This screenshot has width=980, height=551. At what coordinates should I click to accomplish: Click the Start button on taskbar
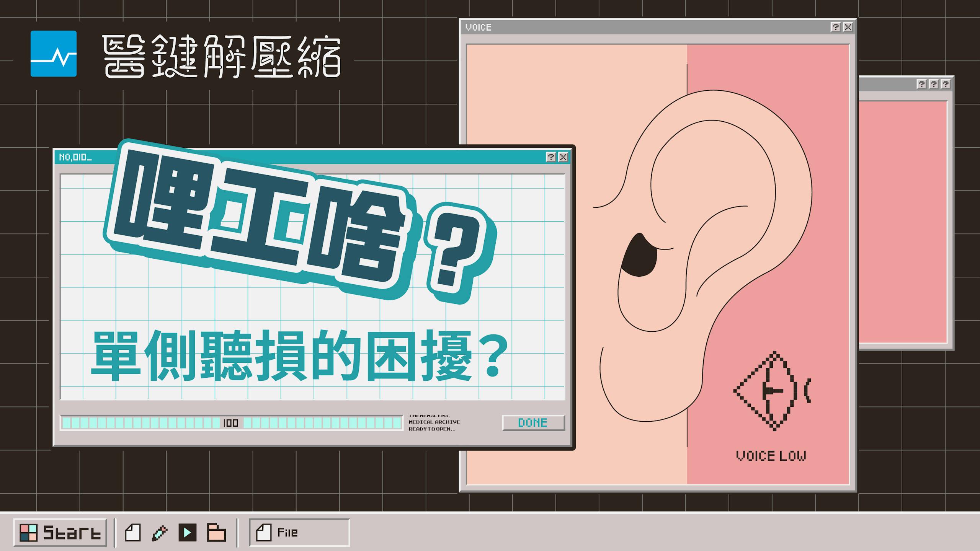tap(60, 532)
